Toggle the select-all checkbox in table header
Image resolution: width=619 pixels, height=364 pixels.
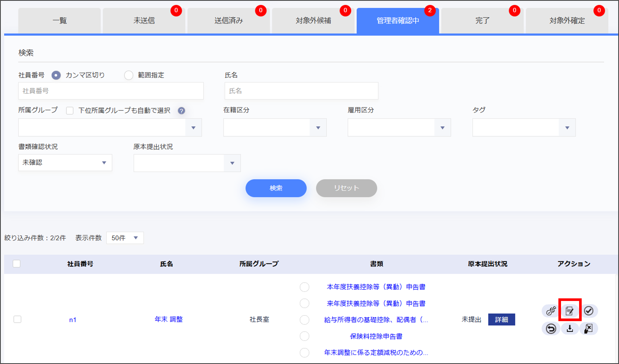pos(16,263)
